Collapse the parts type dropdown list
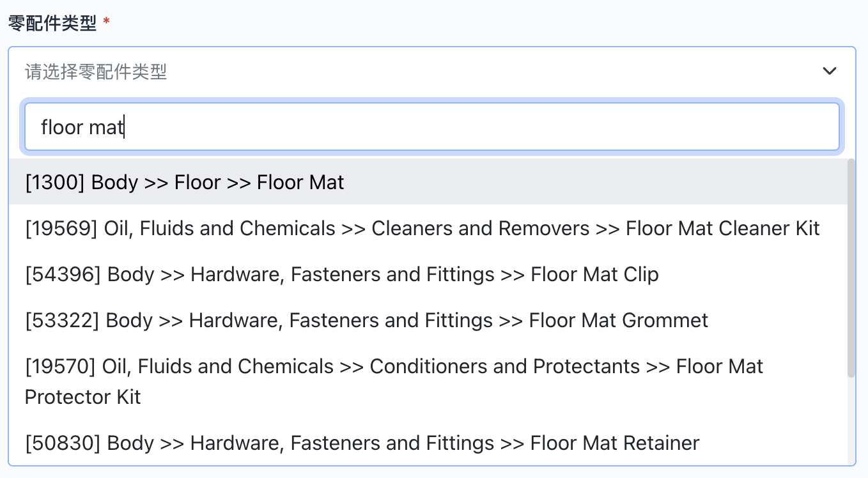The height and width of the screenshot is (478, 868). click(x=829, y=71)
